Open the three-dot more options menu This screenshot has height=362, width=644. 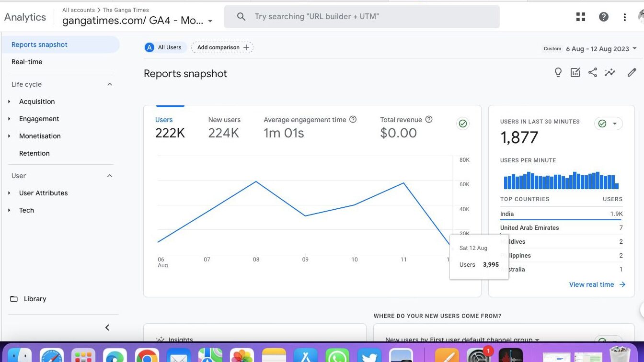(x=624, y=17)
